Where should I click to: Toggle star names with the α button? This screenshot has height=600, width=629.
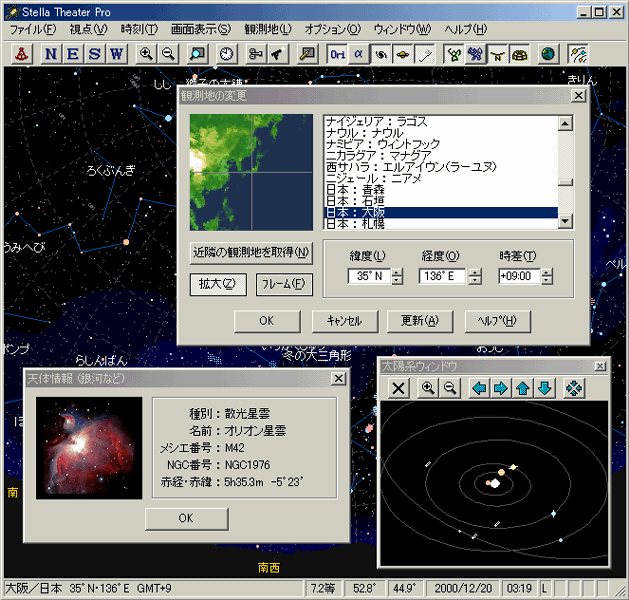coord(359,54)
